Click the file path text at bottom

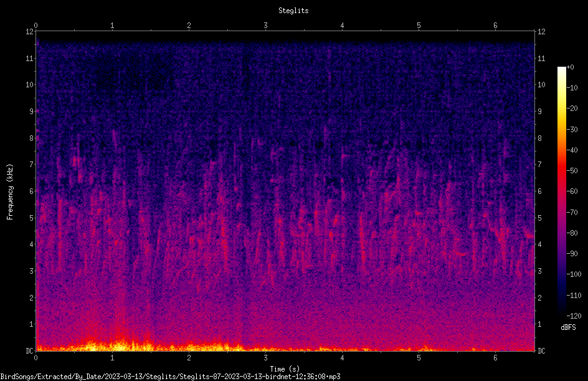click(170, 377)
